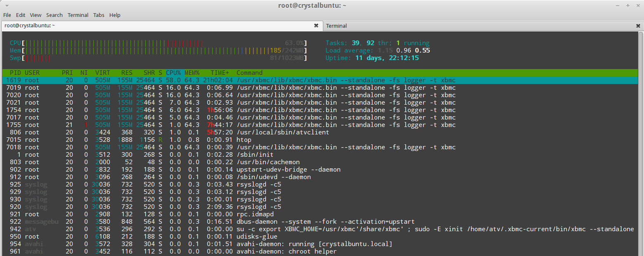Open the Terminal menu
Viewport: 644px width, 256px height.
(x=78, y=15)
